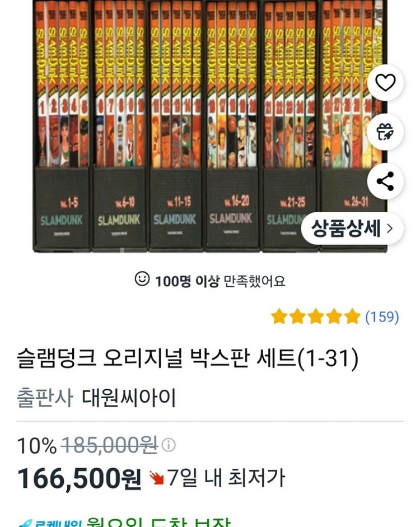Tap the Vol.26-31 Slam Dunk box
This screenshot has width=420, height=527.
(x=353, y=126)
